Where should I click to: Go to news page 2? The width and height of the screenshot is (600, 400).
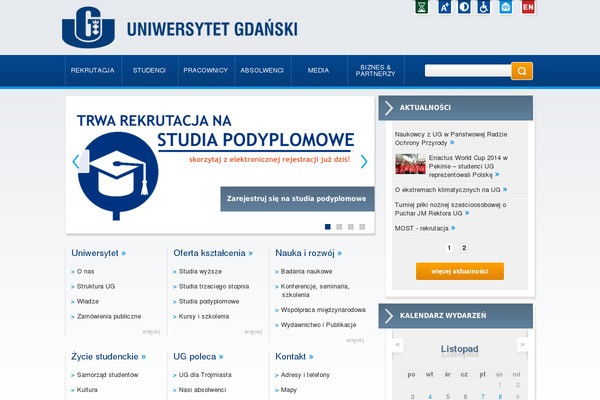tap(464, 248)
